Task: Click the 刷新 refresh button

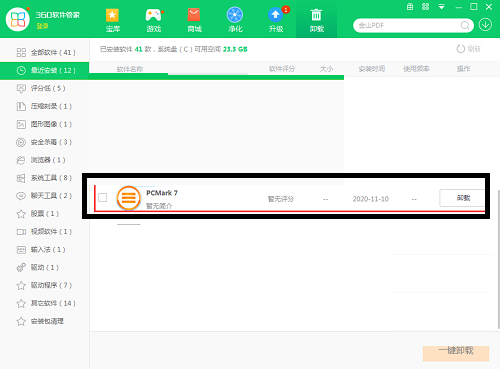Action: tap(468, 49)
